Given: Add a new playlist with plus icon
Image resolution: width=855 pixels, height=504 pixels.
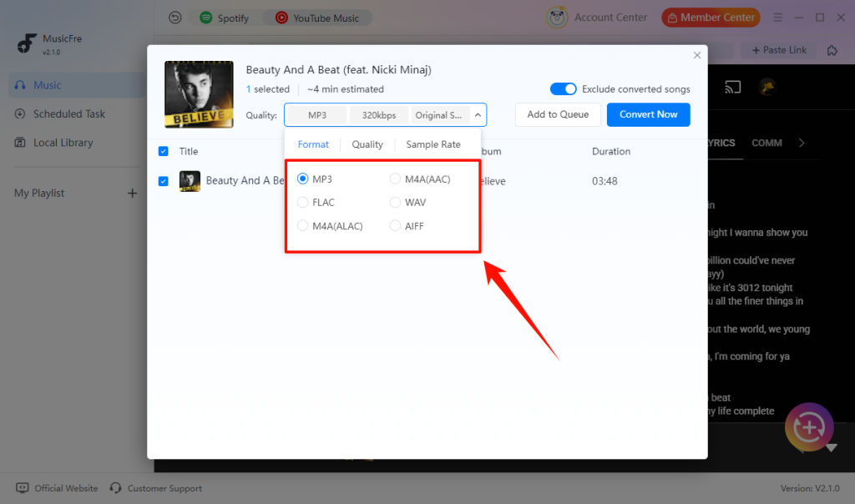Looking at the screenshot, I should tap(132, 194).
